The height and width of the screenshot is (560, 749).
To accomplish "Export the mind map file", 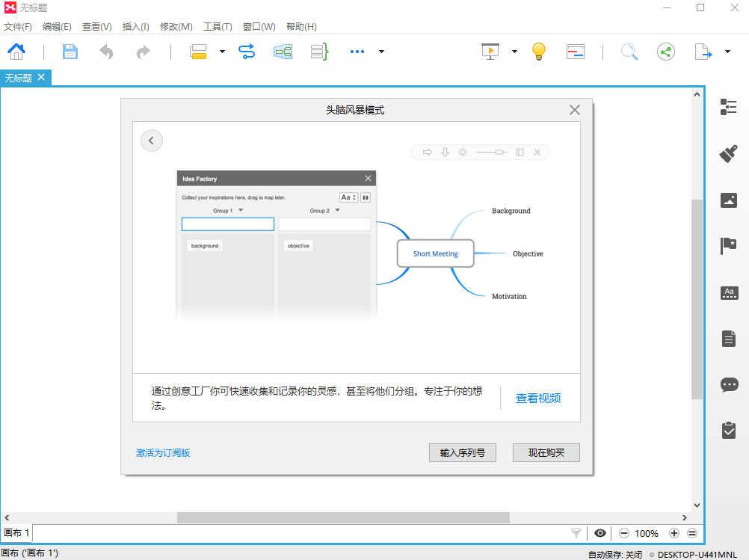I will tap(703, 52).
